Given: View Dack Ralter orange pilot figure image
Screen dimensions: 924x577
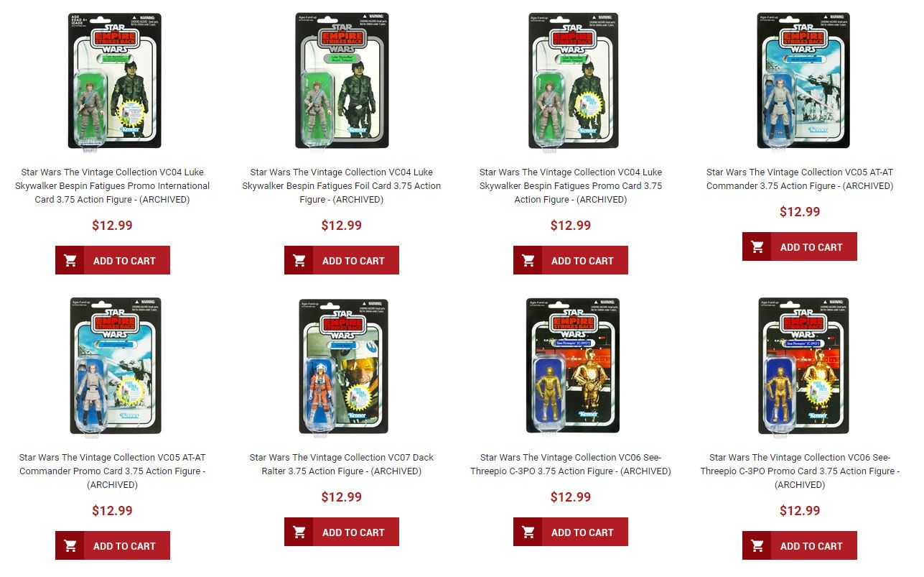Looking at the screenshot, I should (343, 366).
